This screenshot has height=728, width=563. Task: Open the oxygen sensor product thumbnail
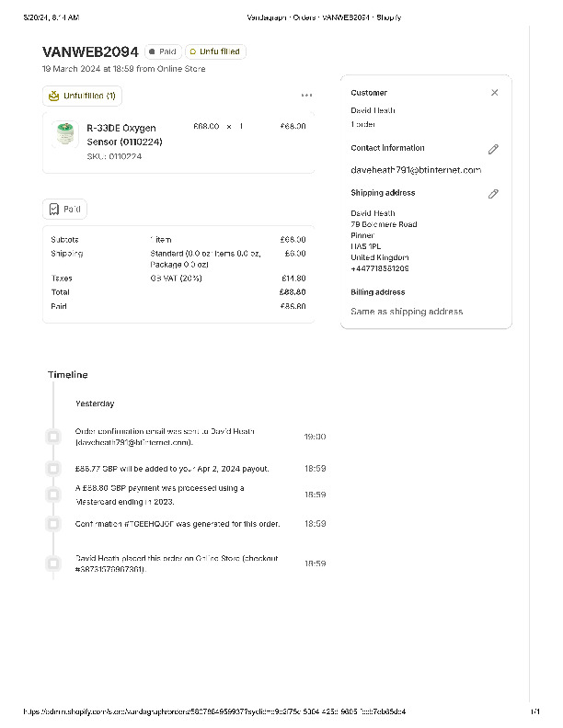pyautogui.click(x=64, y=134)
